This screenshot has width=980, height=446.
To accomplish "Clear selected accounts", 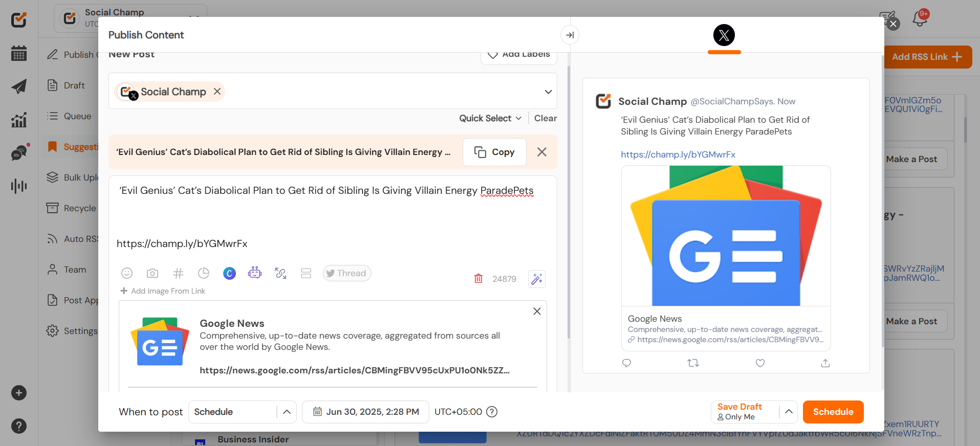I will pyautogui.click(x=546, y=118).
